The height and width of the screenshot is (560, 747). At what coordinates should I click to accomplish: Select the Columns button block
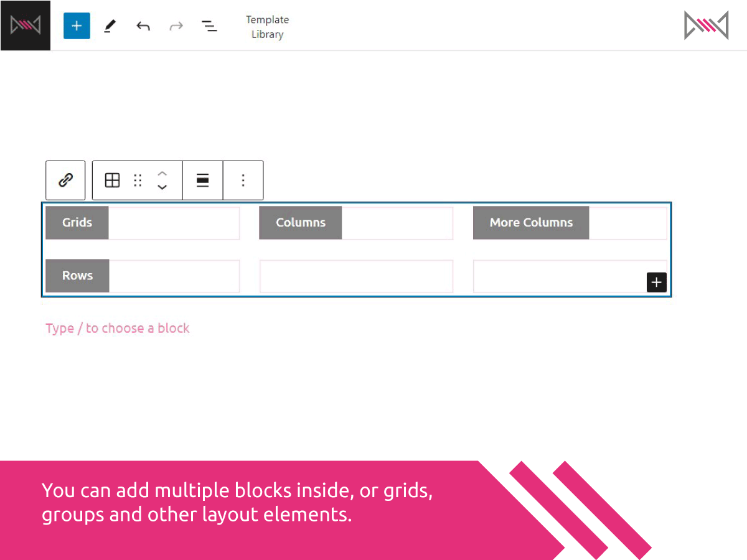(x=301, y=223)
